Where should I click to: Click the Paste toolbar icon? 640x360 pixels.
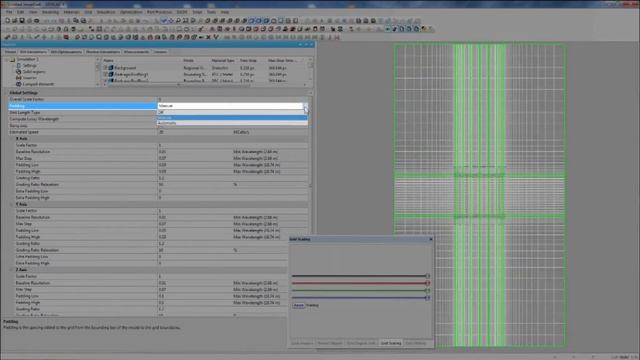(83, 20)
